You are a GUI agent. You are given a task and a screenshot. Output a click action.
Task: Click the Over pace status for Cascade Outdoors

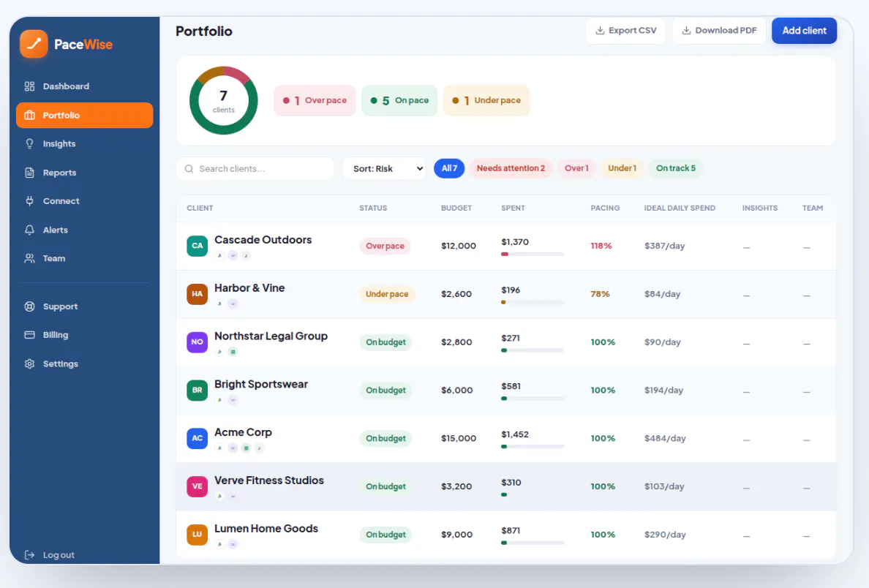click(385, 246)
